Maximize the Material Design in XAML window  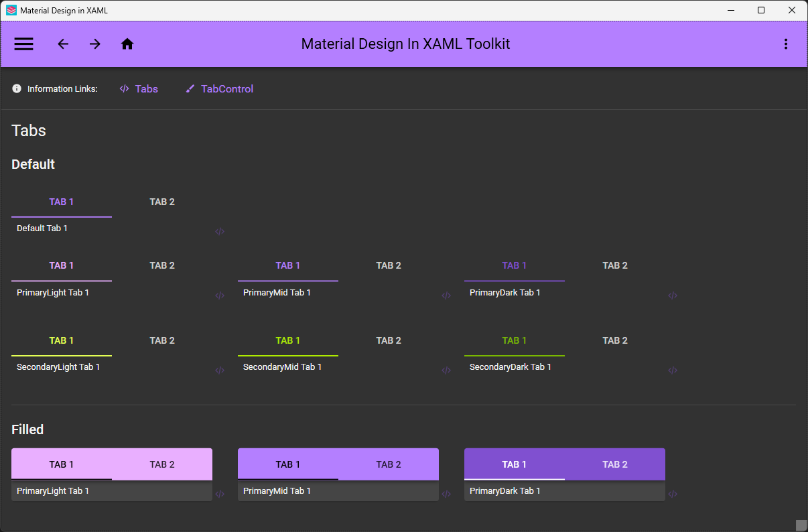tap(761, 10)
